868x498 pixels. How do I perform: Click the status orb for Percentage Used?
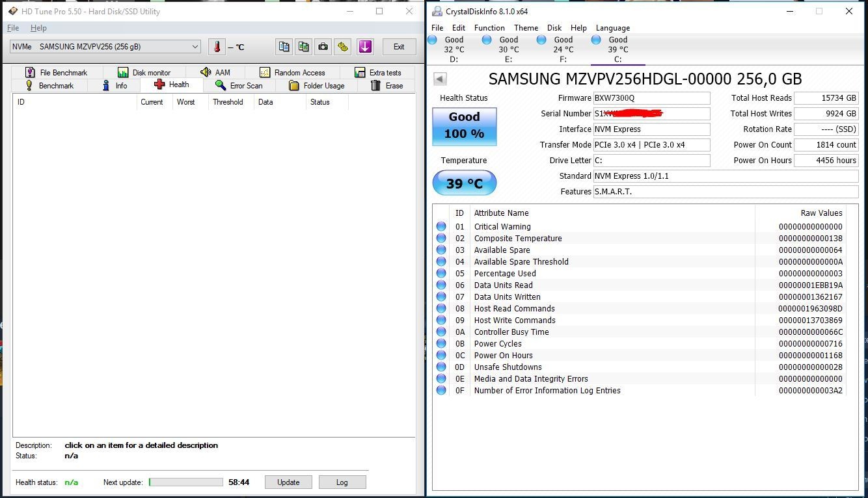pos(441,274)
